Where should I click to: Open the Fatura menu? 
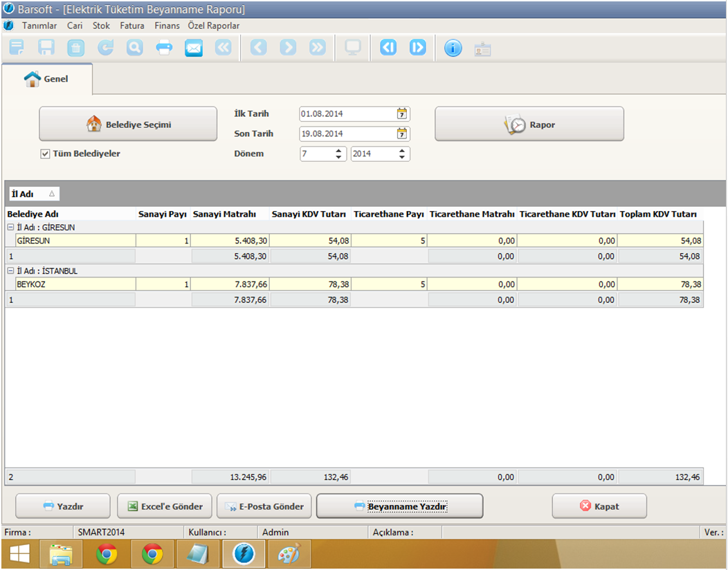[x=132, y=26]
